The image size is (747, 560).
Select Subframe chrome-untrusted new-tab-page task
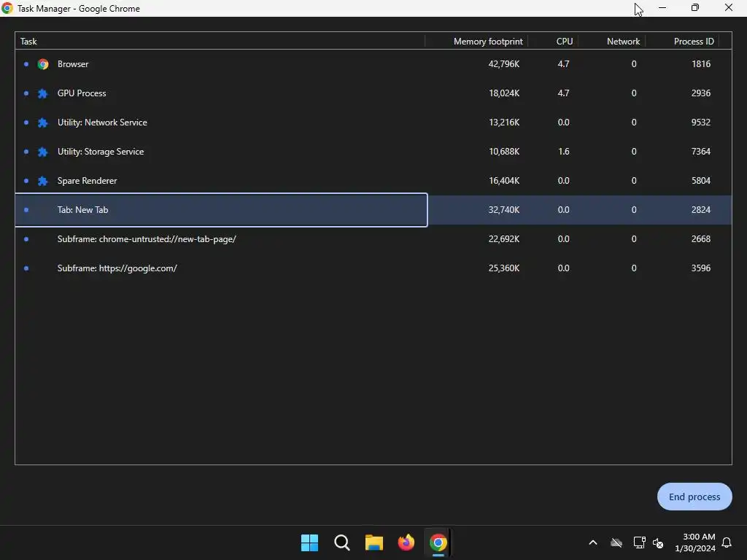(x=147, y=239)
